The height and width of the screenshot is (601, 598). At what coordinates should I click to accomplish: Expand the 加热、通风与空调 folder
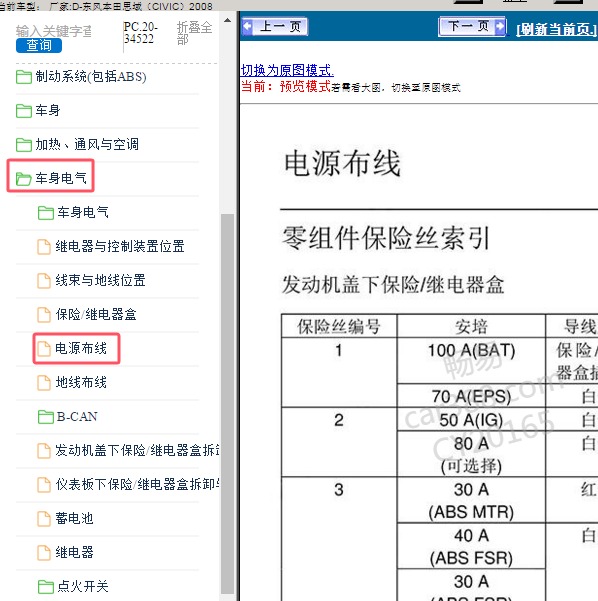(x=87, y=145)
